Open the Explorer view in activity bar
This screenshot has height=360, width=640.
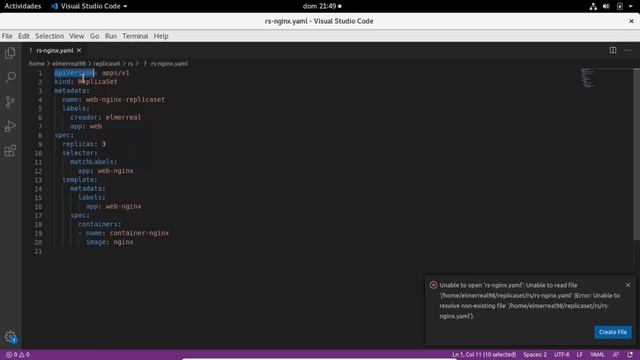(10, 53)
